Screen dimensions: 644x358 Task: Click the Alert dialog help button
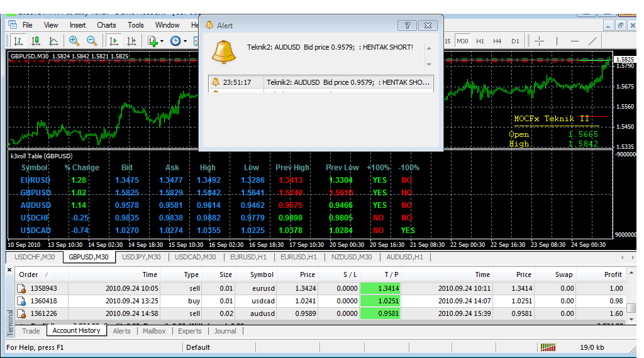tap(407, 25)
